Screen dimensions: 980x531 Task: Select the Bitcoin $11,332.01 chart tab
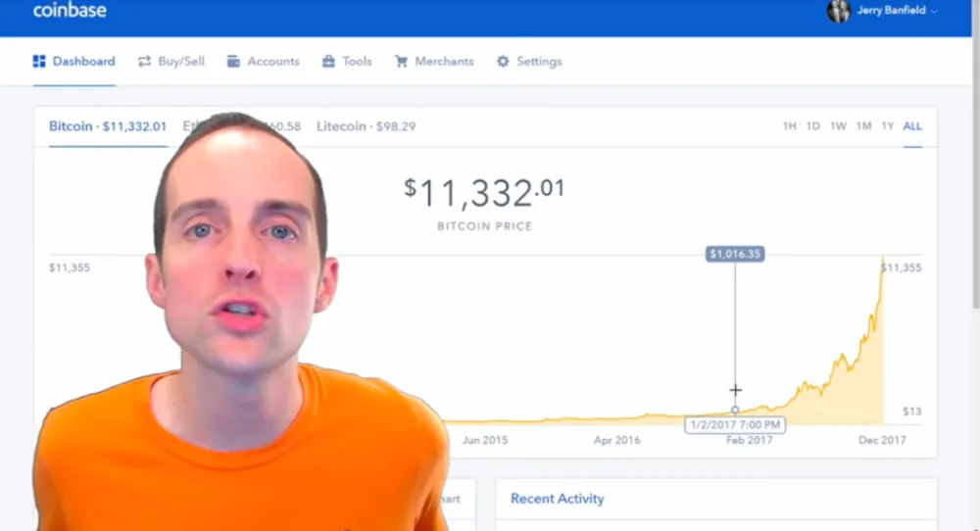(108, 126)
